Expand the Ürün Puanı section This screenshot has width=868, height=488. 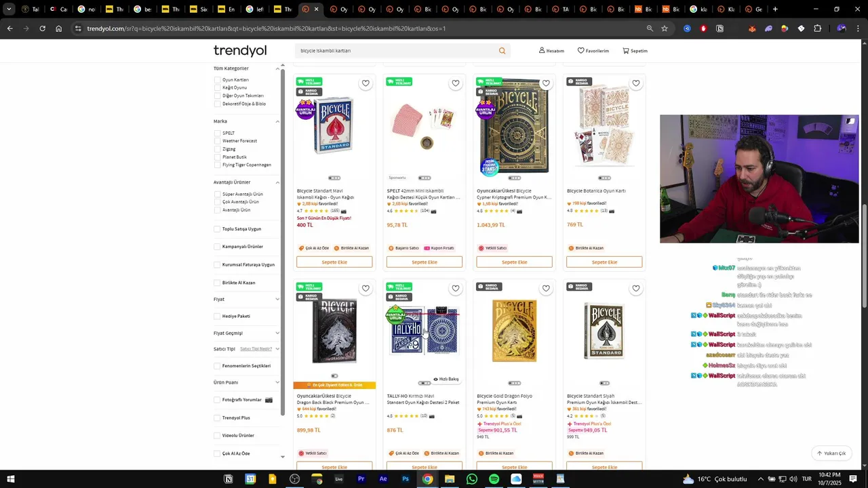click(x=277, y=383)
